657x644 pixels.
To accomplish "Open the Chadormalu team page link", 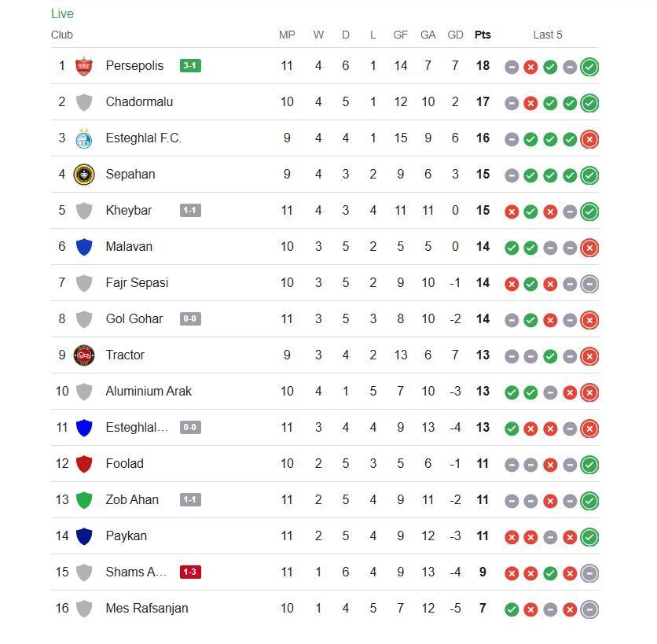I will coord(138,102).
